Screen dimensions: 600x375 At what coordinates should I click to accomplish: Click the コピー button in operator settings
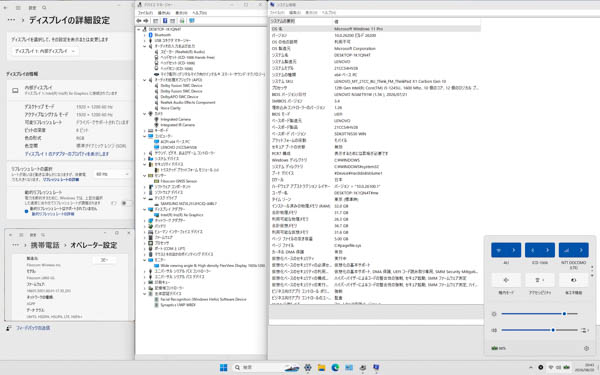pos(104,260)
